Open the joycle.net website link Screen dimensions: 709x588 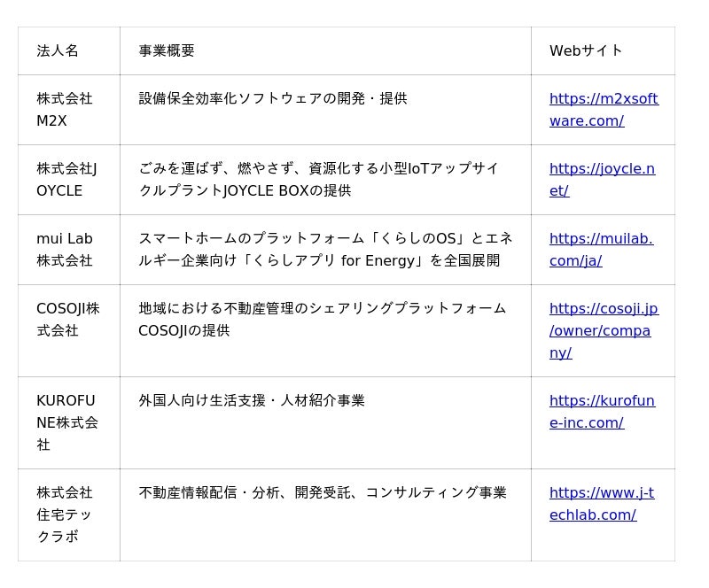click(x=602, y=169)
